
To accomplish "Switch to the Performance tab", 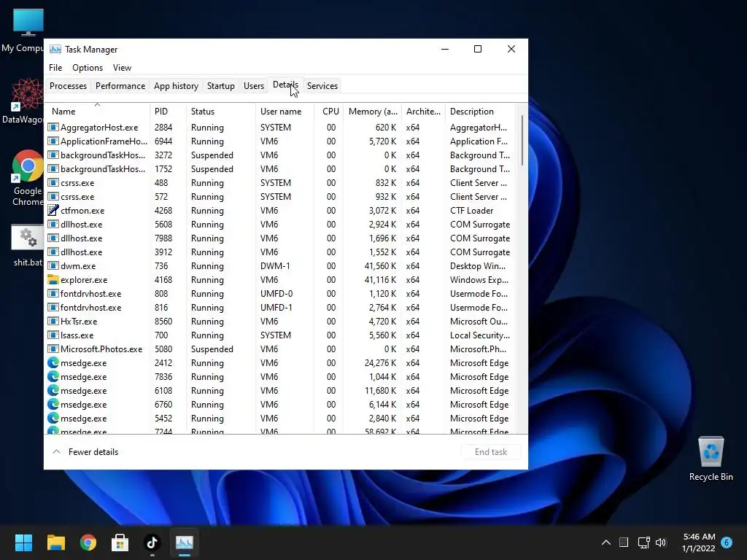I will pyautogui.click(x=120, y=86).
